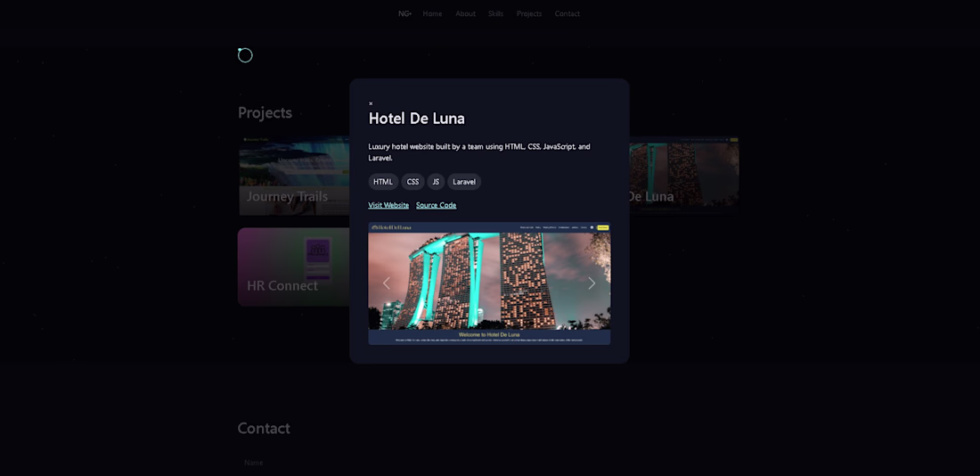
Task: Open the HR Connect project card
Action: 294,267
